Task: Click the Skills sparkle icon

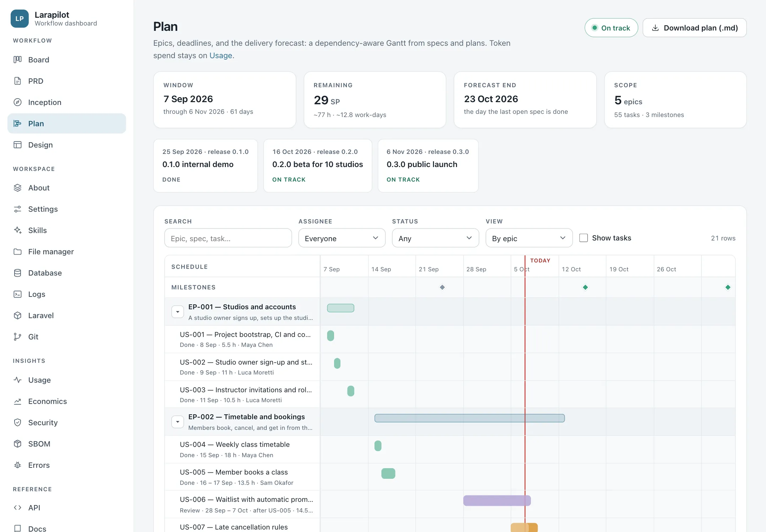Action: (17, 230)
